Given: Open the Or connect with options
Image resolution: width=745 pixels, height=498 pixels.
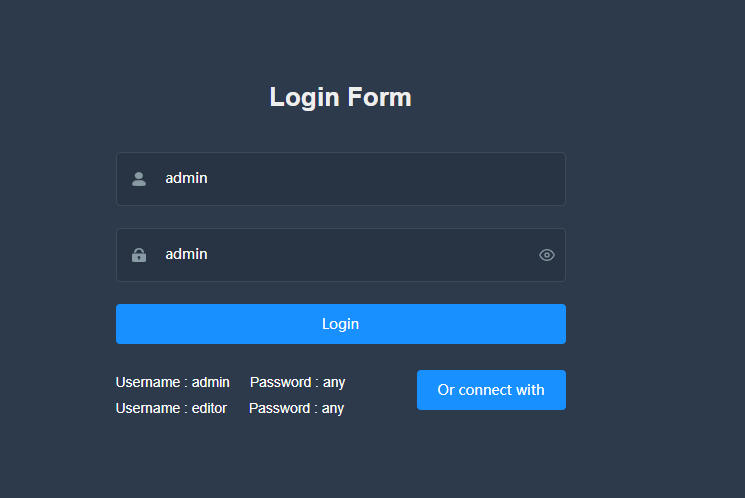Looking at the screenshot, I should (491, 390).
